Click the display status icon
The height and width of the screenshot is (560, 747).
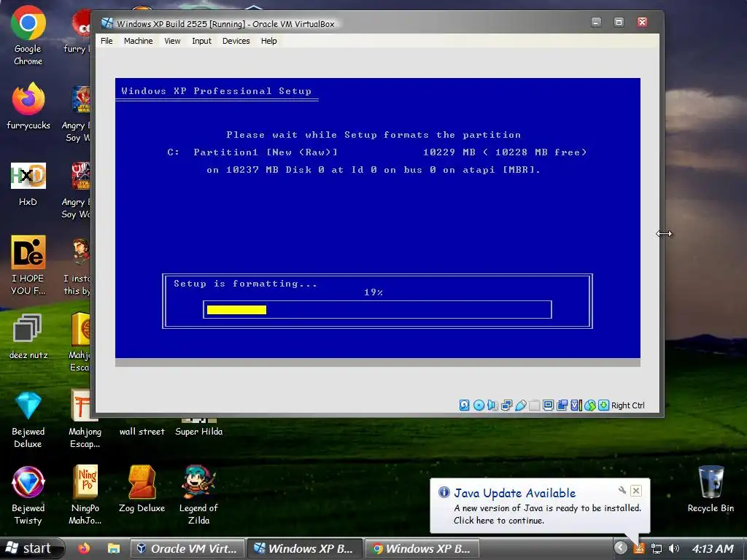[x=548, y=405]
